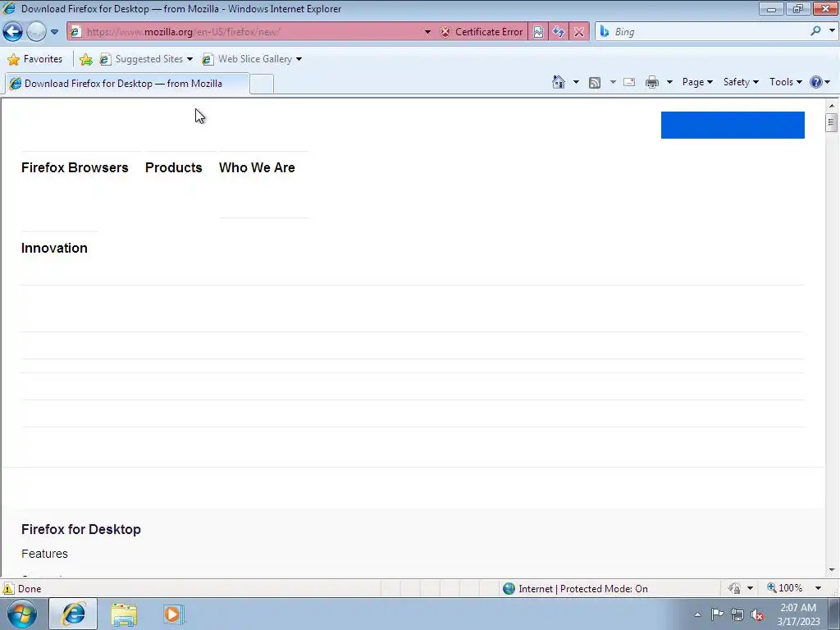Run search with the magnifier icon
The image size is (840, 630).
click(815, 31)
